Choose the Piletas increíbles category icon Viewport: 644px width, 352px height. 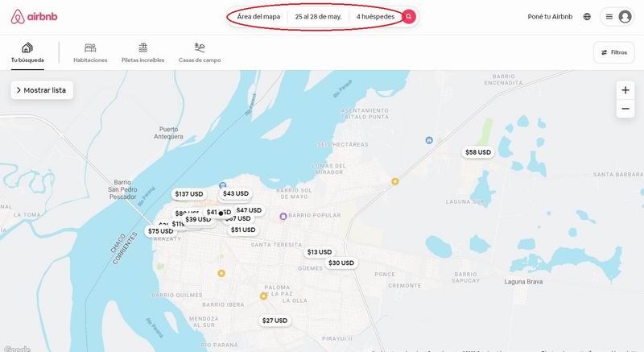pyautogui.click(x=143, y=48)
